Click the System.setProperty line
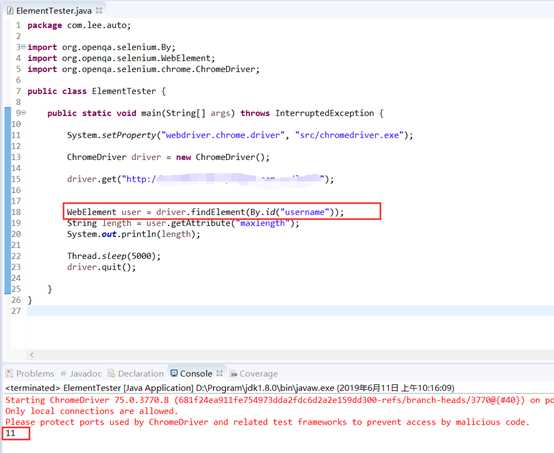Image resolution: width=554 pixels, height=453 pixels. 240,135
